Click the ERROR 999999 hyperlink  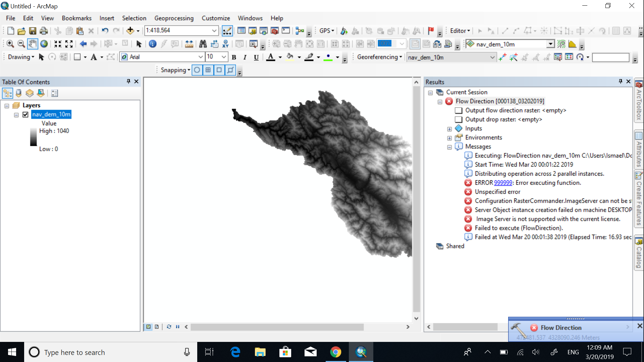click(503, 183)
